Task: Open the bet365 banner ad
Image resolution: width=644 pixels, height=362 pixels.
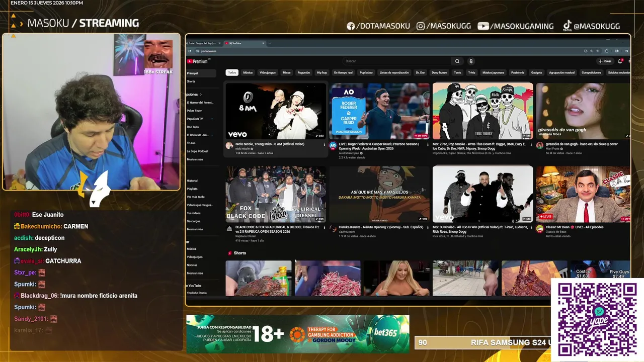Action: click(x=298, y=334)
